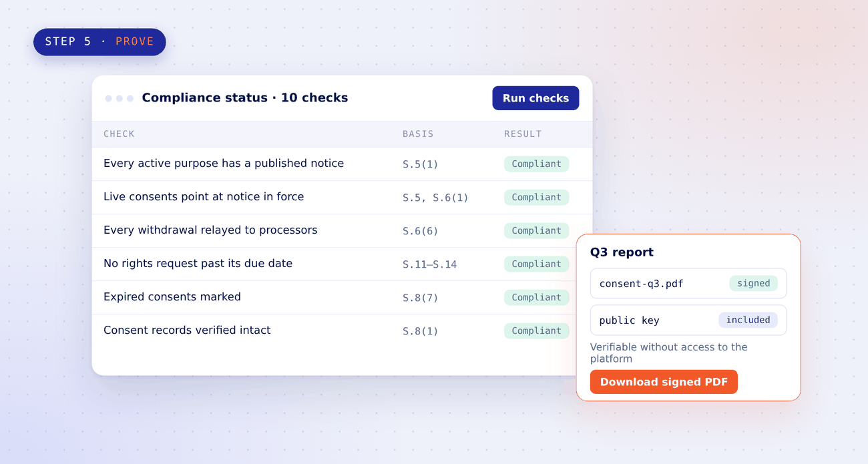The width and height of the screenshot is (868, 464).
Task: Select the Q3 report heading
Action: 622,252
